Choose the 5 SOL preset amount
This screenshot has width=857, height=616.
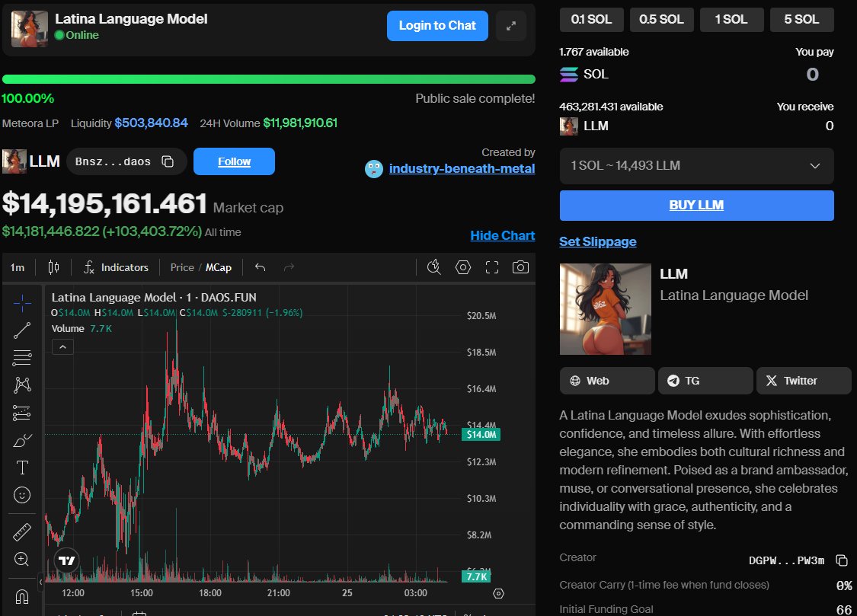click(x=802, y=19)
